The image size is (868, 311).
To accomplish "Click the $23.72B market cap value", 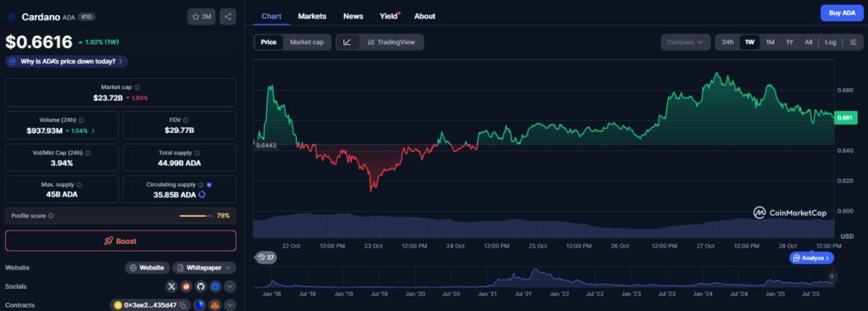I will [x=108, y=97].
